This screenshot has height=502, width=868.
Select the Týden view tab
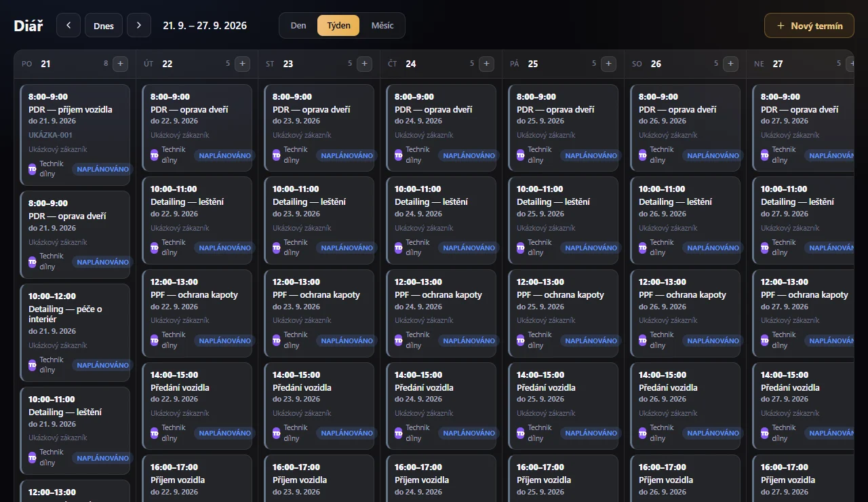tap(338, 26)
